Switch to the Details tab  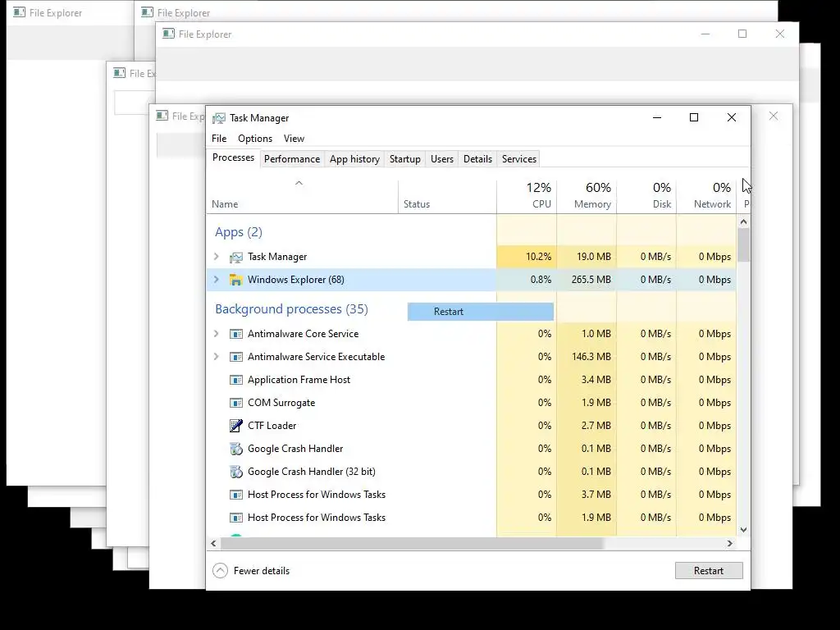pos(478,159)
